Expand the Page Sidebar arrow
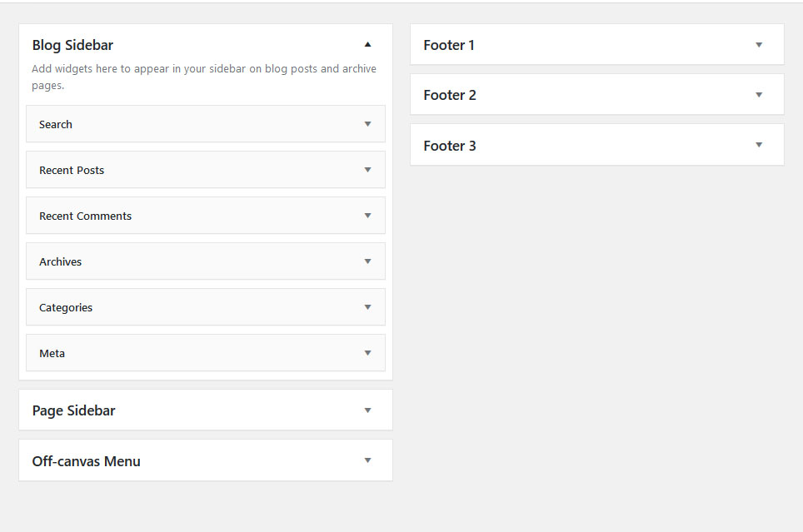This screenshot has width=803, height=532. click(367, 410)
